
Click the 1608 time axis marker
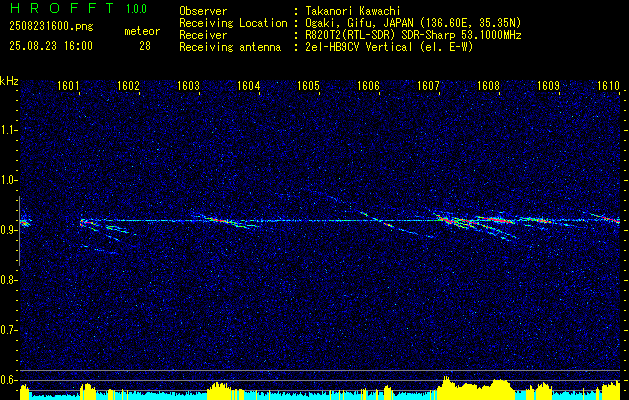pyautogui.click(x=488, y=85)
